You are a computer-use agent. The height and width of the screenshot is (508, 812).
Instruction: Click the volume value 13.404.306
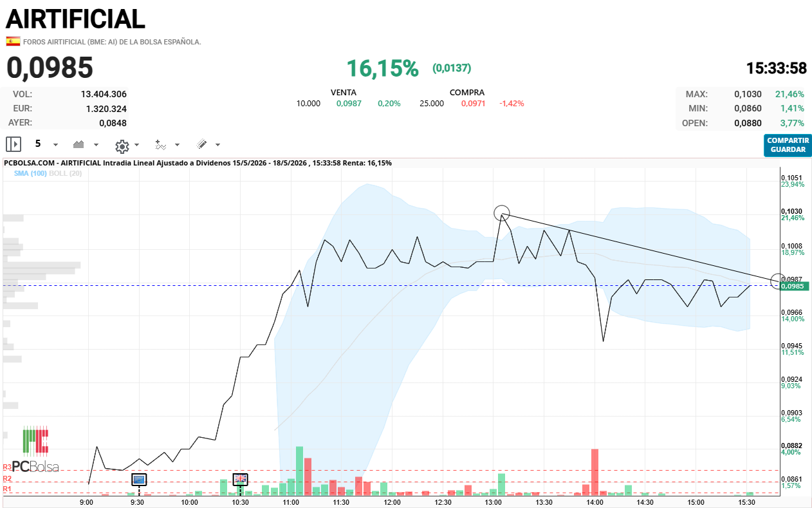coord(104,94)
